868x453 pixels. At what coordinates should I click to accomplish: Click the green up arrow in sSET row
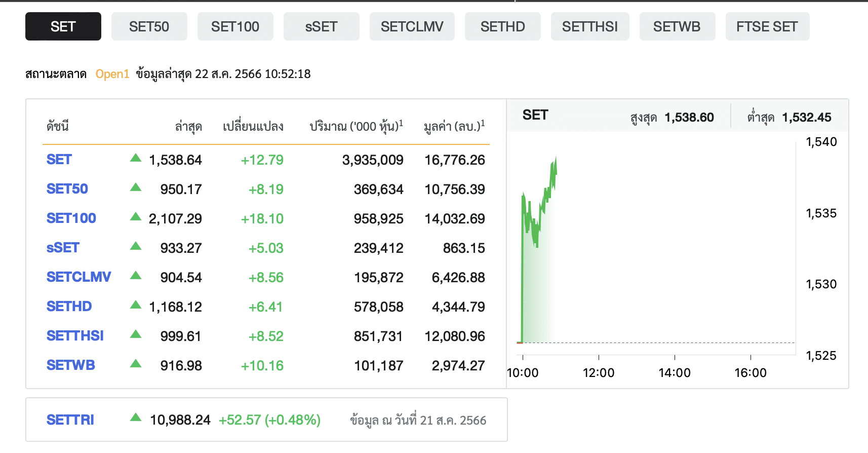tap(136, 246)
